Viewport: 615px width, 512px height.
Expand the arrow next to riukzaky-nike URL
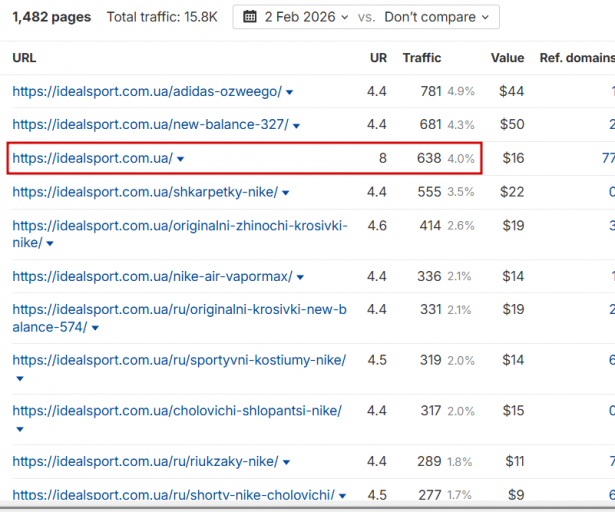pyautogui.click(x=286, y=463)
